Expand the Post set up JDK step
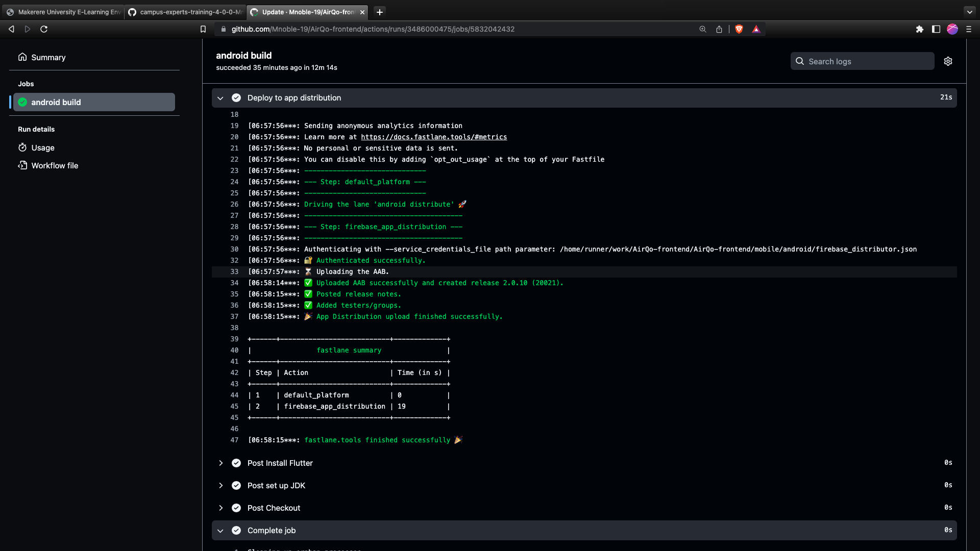This screenshot has width=980, height=551. pos(221,485)
